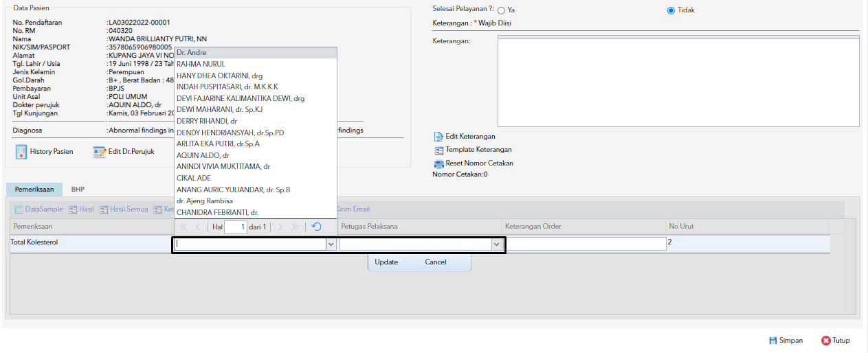868x353 pixels.
Task: Click the Edit Keterangan document icon
Action: pyautogui.click(x=438, y=137)
